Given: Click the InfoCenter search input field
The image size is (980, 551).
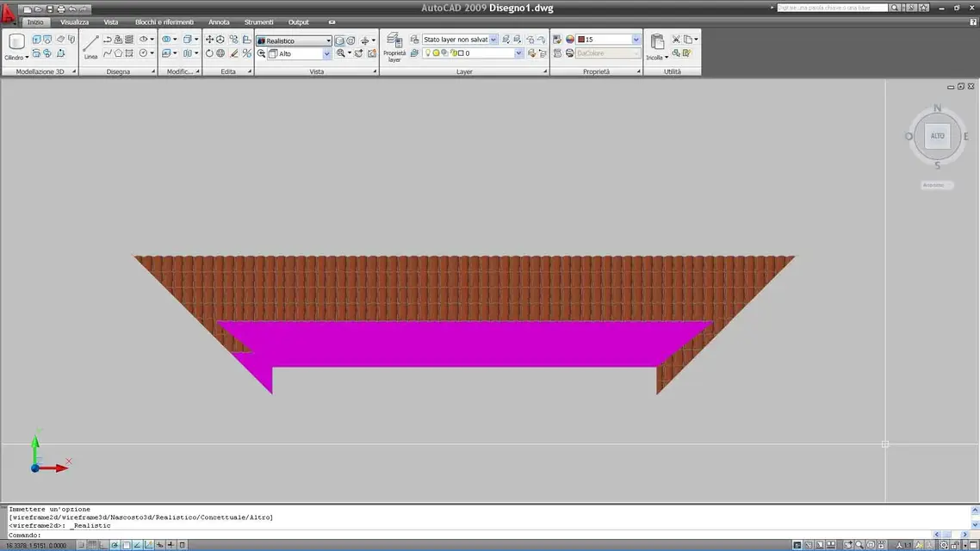Looking at the screenshot, I should 832,8.
